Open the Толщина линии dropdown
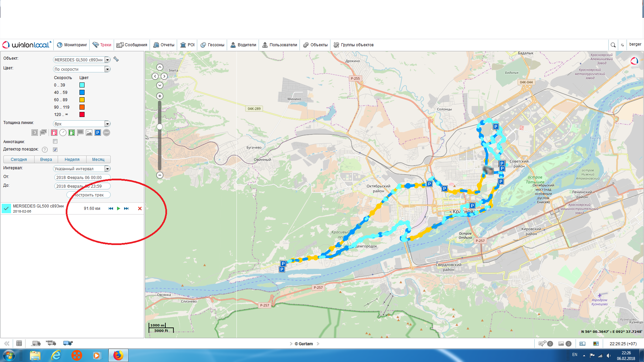 (107, 124)
